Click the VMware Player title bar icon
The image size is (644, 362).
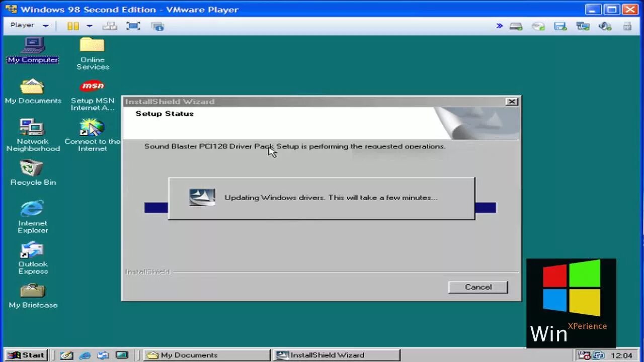[x=11, y=9]
